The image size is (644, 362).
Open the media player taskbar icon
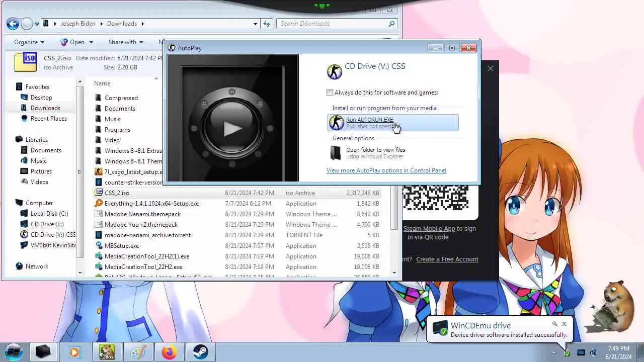pyautogui.click(x=74, y=352)
